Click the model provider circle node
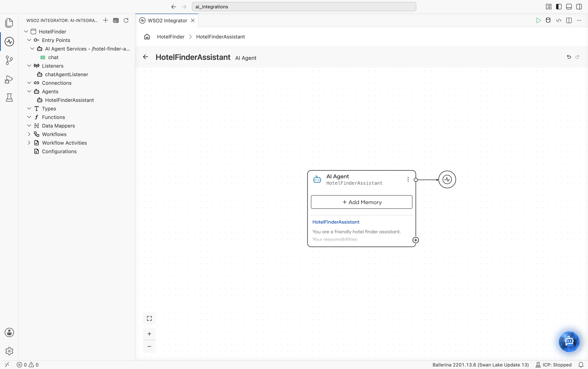Image resolution: width=588 pixels, height=369 pixels. pos(447,179)
